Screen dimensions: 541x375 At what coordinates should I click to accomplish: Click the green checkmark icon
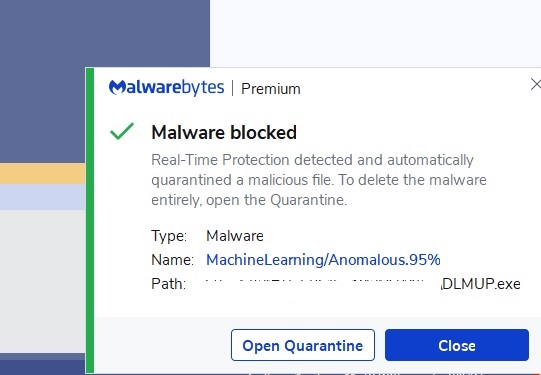coord(122,131)
